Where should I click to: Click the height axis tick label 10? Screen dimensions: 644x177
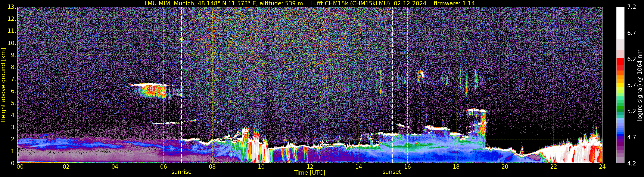click(12, 43)
